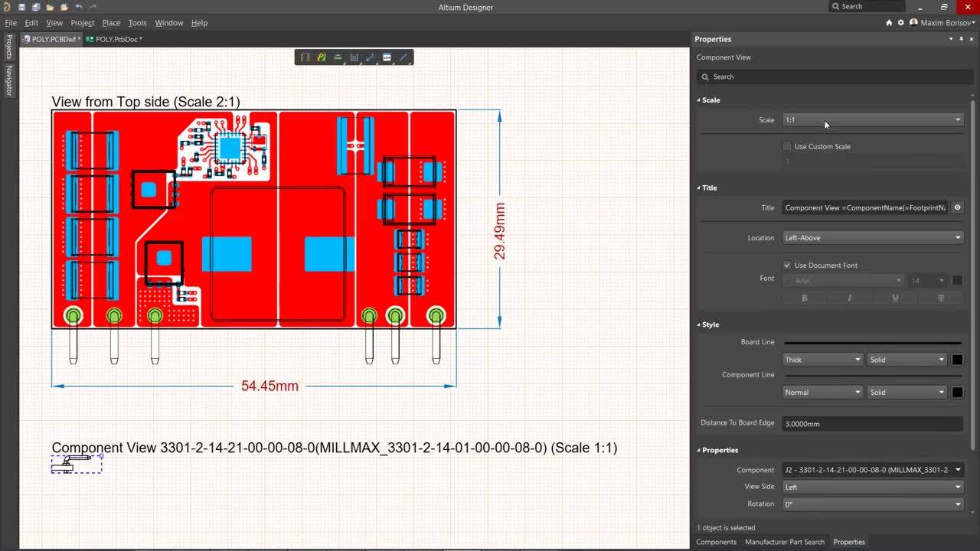Open the Scale dropdown showing 1:1
The height and width of the screenshot is (551, 980).
pyautogui.click(x=872, y=120)
